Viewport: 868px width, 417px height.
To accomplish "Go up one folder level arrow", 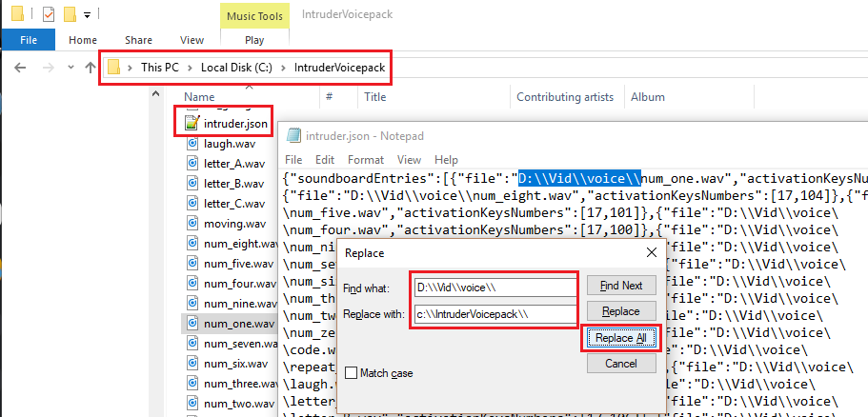I will [x=91, y=68].
